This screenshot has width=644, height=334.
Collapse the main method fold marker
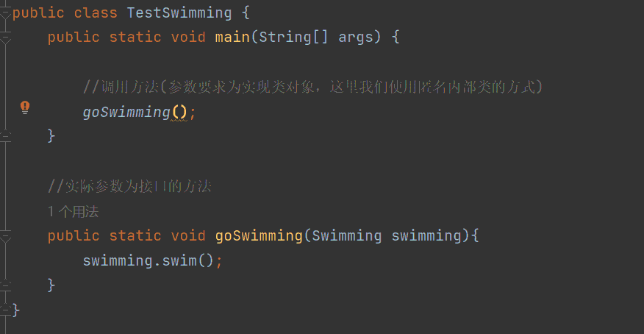click(x=5, y=37)
